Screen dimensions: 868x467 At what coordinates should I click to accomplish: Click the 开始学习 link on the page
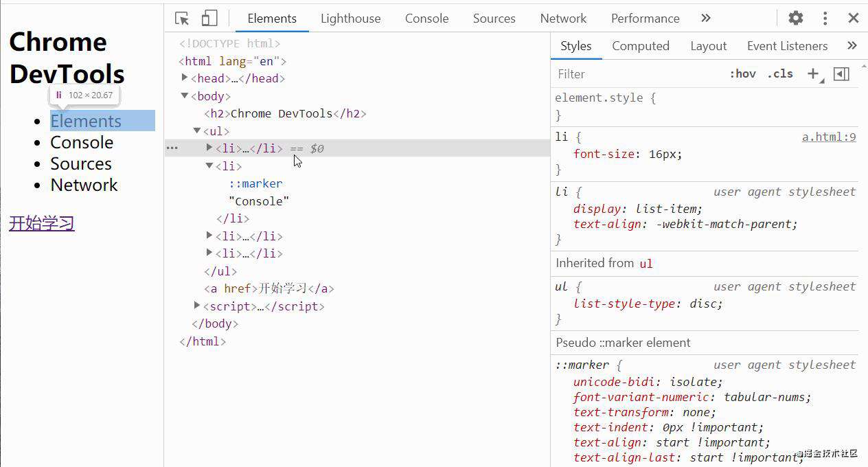coord(42,223)
